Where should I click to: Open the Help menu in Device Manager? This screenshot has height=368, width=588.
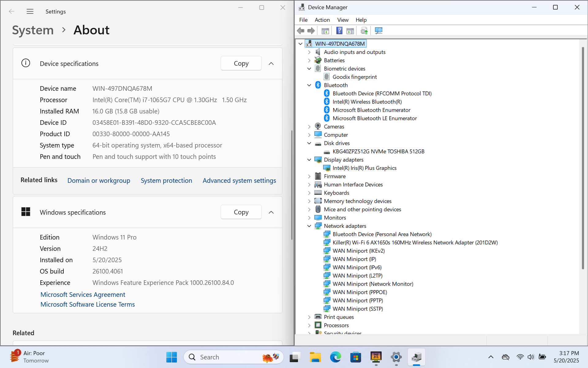pyautogui.click(x=361, y=20)
